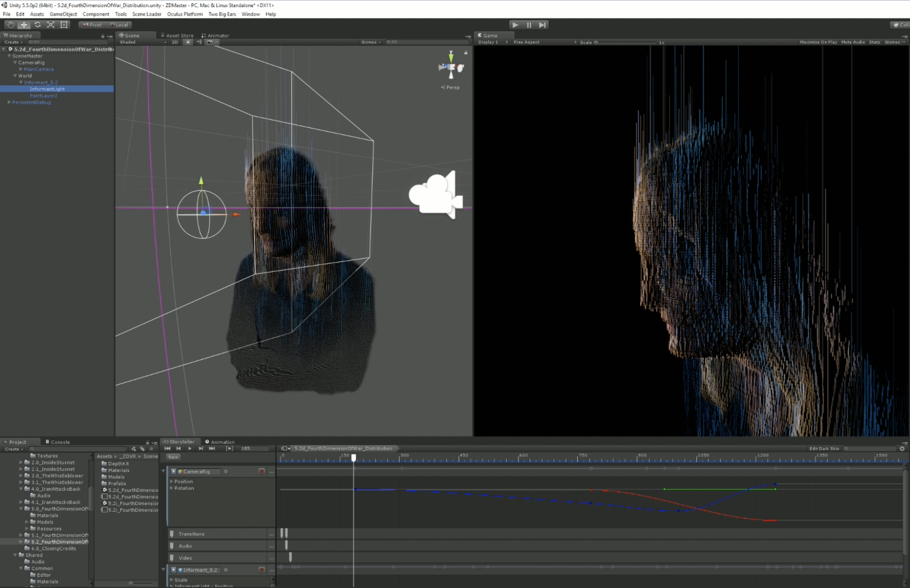910x588 pixels.
Task: Toggle Mute Audio in Game view
Action: (852, 42)
